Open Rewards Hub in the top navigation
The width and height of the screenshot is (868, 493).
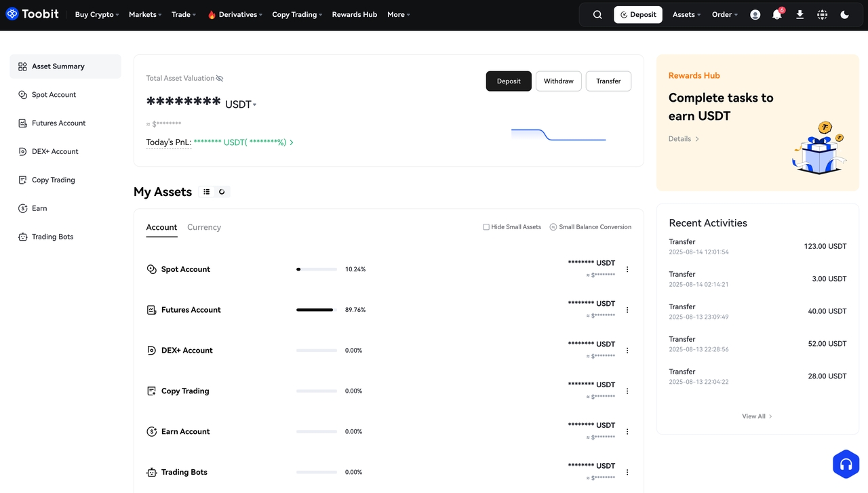pos(355,14)
